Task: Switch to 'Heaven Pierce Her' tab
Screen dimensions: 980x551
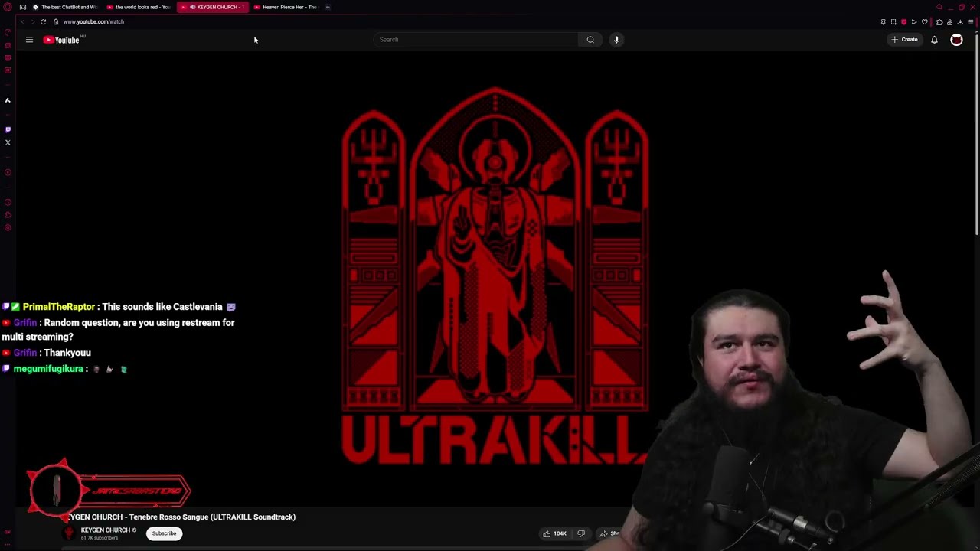Action: click(x=285, y=7)
